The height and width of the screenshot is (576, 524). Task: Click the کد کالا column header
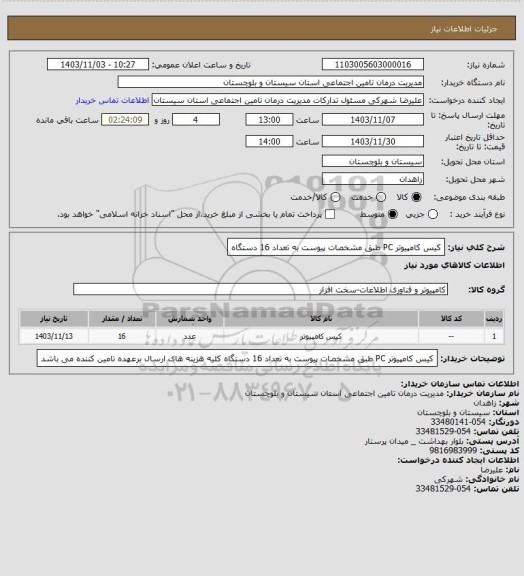point(451,318)
